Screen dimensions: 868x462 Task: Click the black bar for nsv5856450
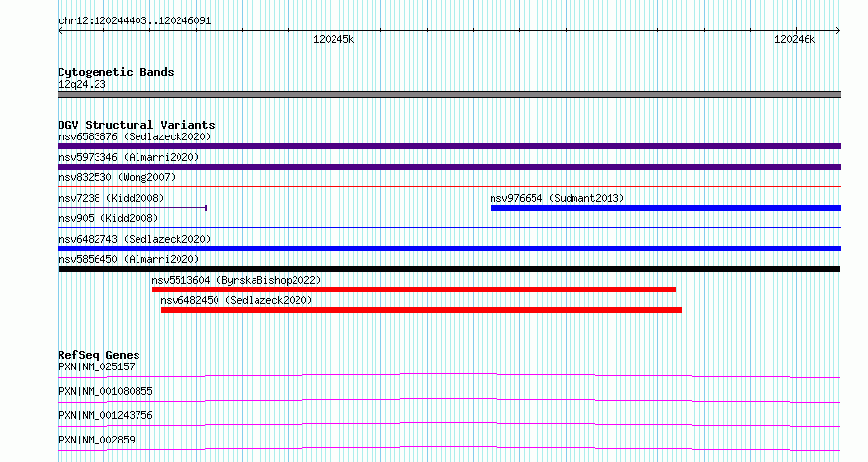click(449, 269)
